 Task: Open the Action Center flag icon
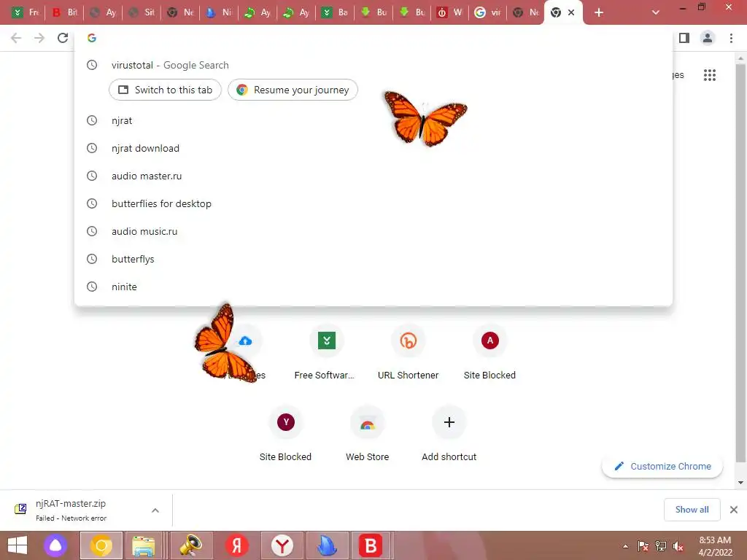643,546
